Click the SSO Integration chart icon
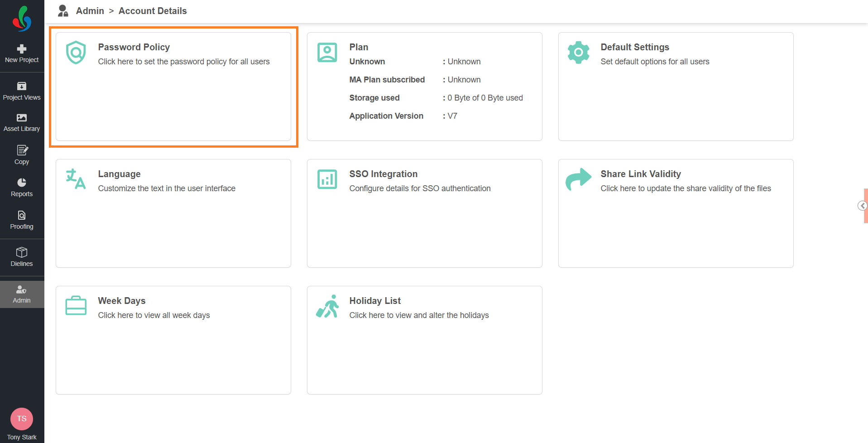Viewport: 868px width, 443px height. point(327,179)
